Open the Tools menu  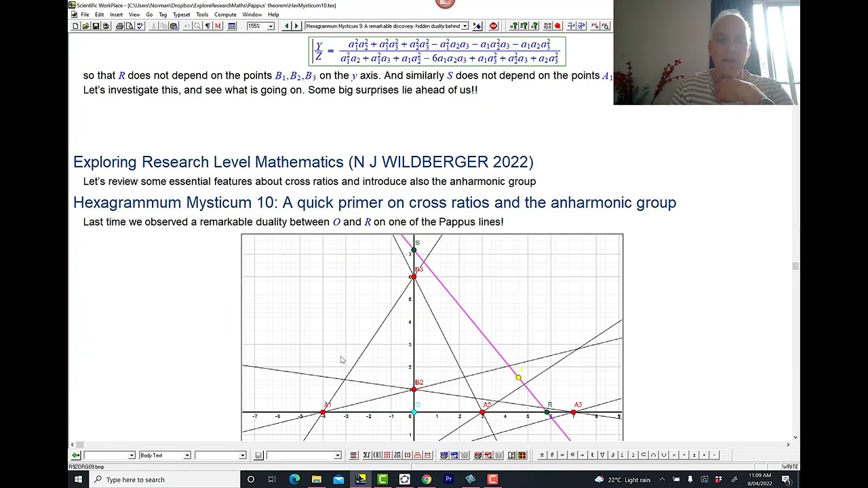[202, 15]
